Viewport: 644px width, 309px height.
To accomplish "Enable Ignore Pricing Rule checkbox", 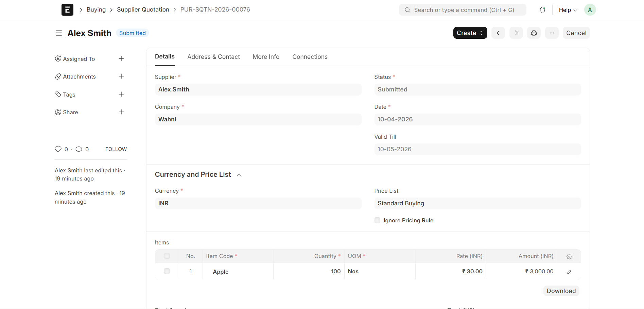I will pos(377,220).
